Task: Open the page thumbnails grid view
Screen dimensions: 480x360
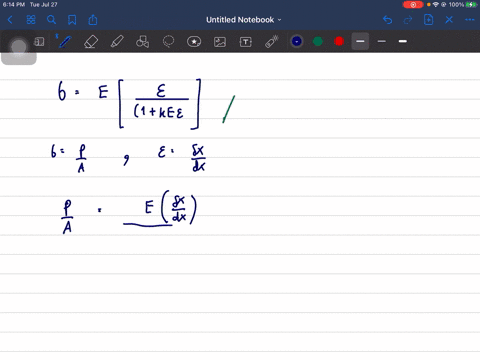Action: coord(31,20)
